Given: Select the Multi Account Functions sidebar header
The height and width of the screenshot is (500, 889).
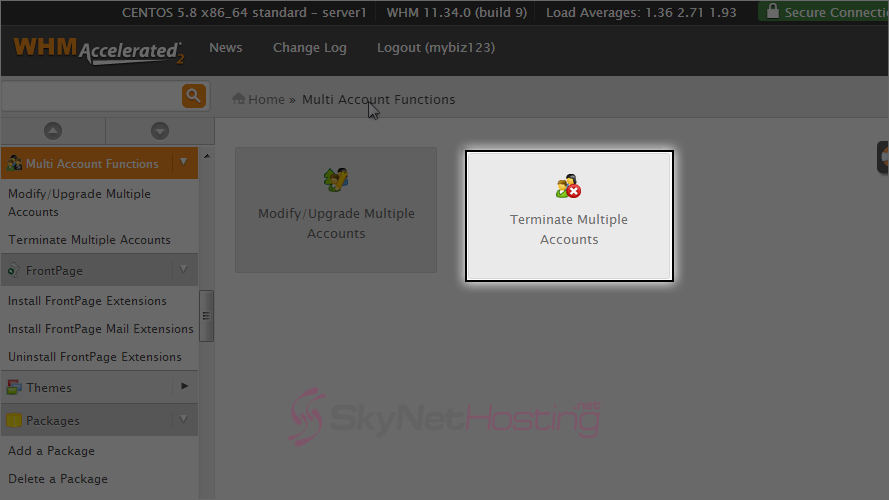Looking at the screenshot, I should point(99,163).
